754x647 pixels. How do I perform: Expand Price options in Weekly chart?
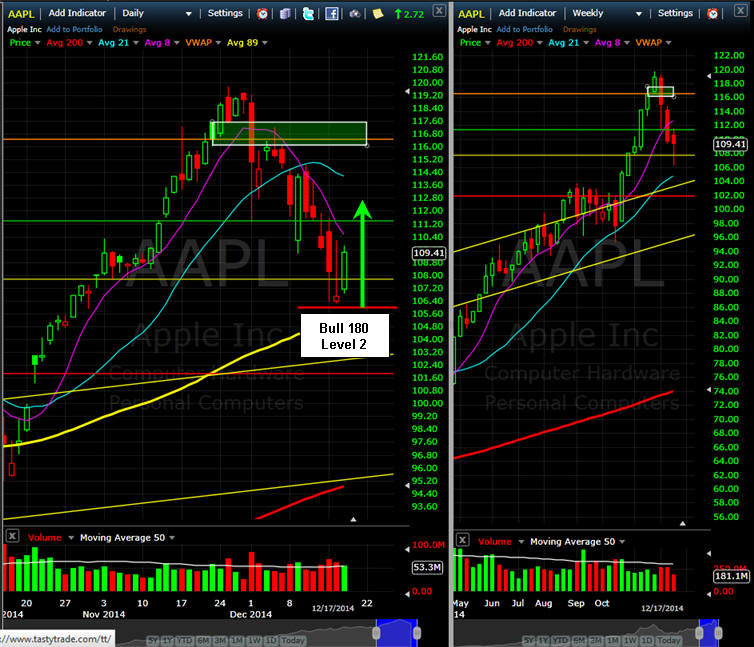coord(488,43)
